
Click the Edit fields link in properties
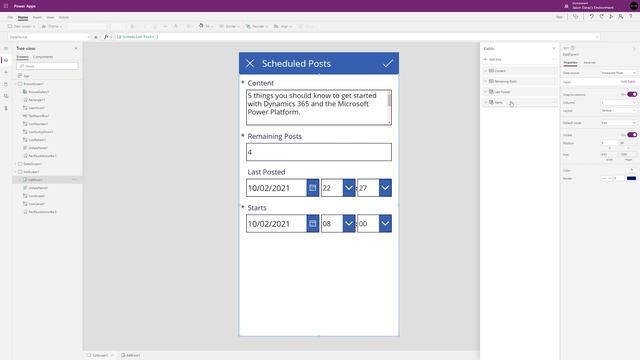[x=628, y=82]
